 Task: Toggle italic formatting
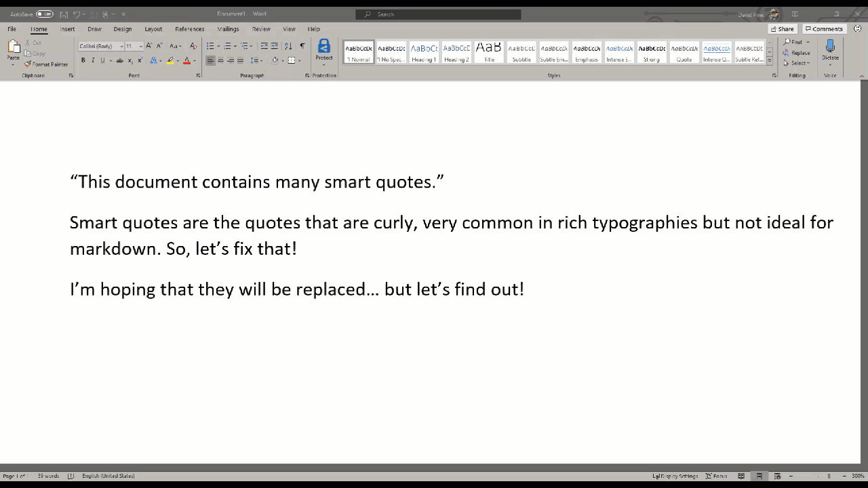click(x=93, y=60)
